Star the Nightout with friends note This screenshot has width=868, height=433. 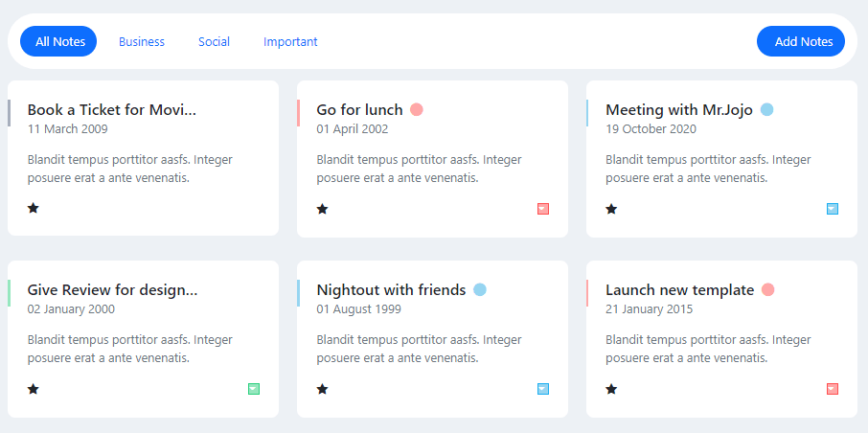[322, 388]
